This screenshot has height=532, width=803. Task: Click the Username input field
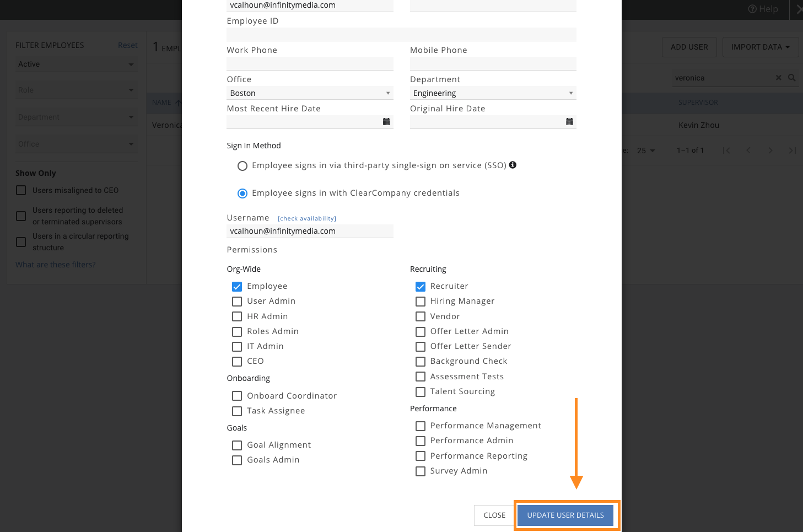[310, 231]
